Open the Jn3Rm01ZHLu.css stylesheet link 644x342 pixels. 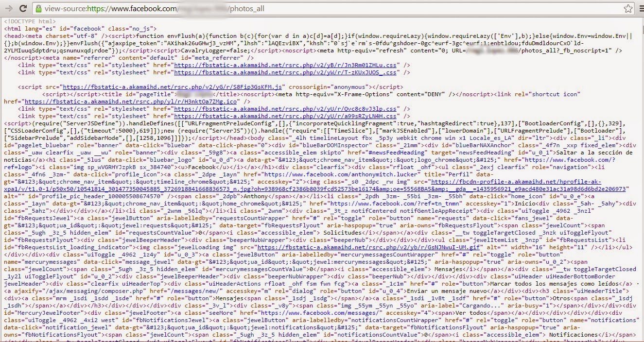click(x=286, y=65)
